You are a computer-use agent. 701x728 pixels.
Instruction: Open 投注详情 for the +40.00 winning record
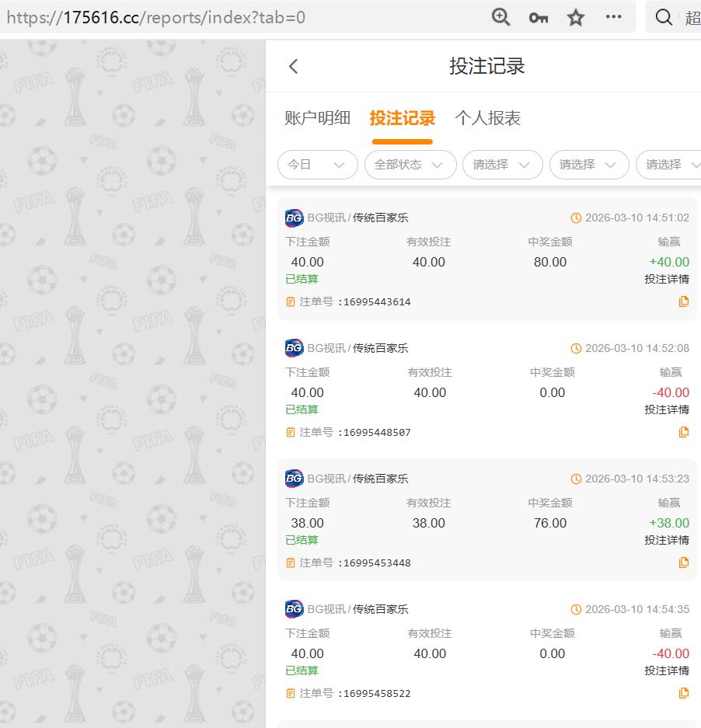[x=667, y=280]
